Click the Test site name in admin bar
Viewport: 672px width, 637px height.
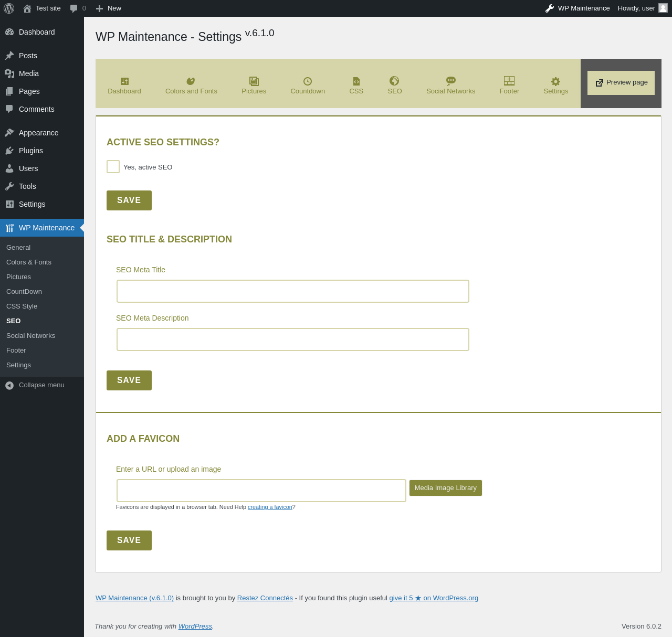pos(48,8)
